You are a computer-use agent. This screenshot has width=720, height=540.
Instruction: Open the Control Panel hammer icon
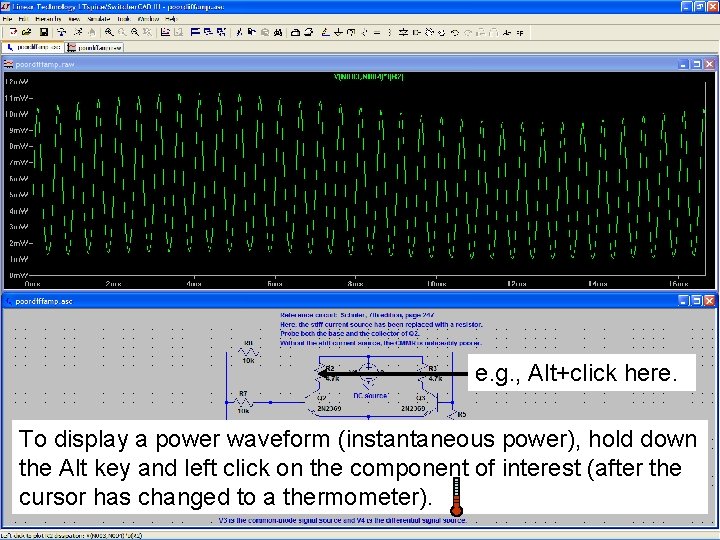[x=61, y=32]
